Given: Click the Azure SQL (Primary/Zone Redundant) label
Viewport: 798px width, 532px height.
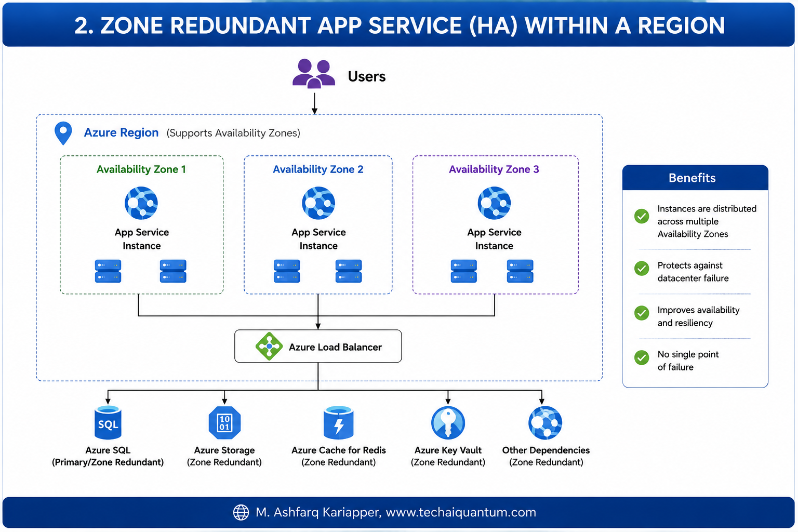Looking at the screenshot, I should point(108,456).
